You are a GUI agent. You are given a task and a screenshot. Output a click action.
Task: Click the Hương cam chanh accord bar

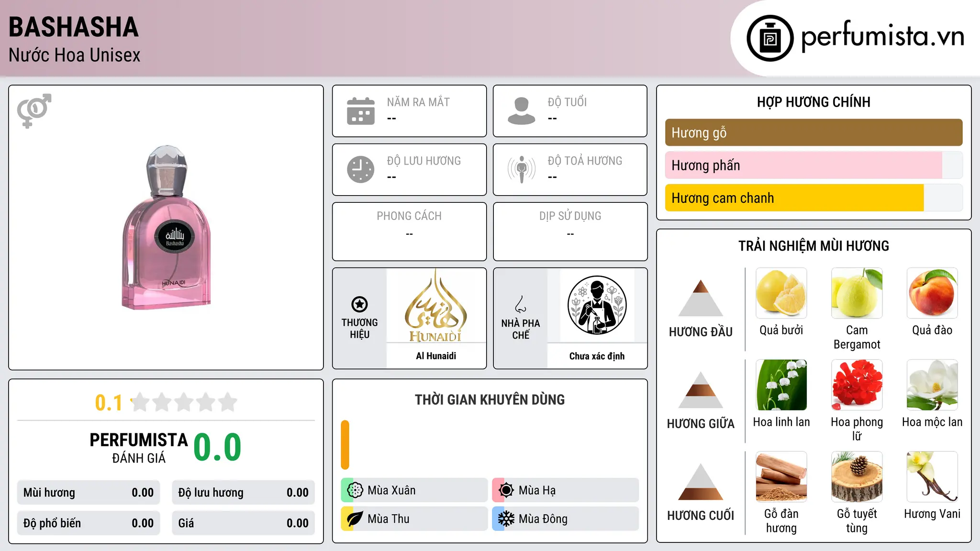(x=813, y=198)
